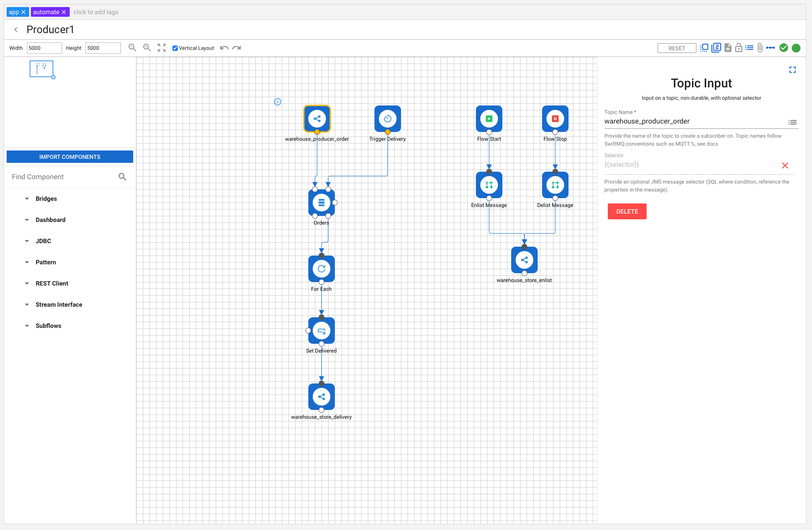Click the undo arrow in toolbar
This screenshot has height=530, width=812.
click(x=225, y=48)
